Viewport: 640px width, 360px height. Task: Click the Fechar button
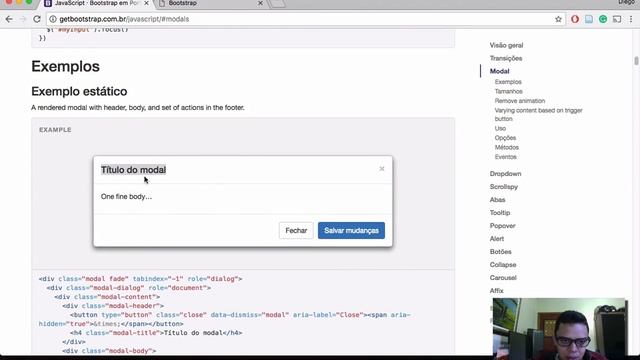tap(296, 231)
